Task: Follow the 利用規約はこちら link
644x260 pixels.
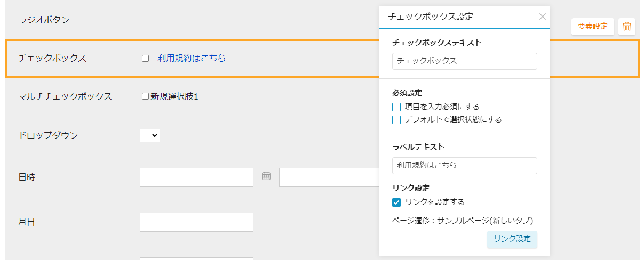Action: pos(192,58)
